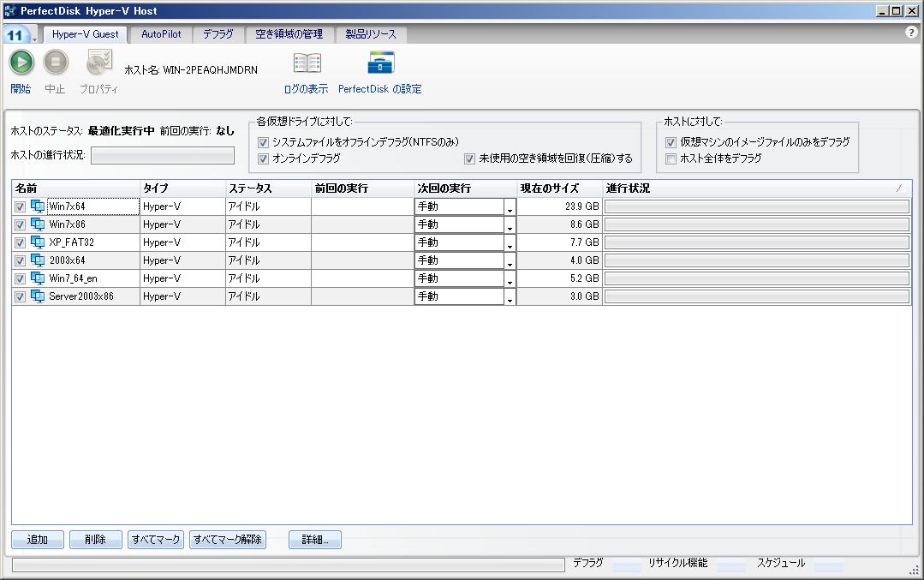The width and height of the screenshot is (924, 580).
Task: Click the 2003x64 virtual machine icon
Action: [x=38, y=260]
